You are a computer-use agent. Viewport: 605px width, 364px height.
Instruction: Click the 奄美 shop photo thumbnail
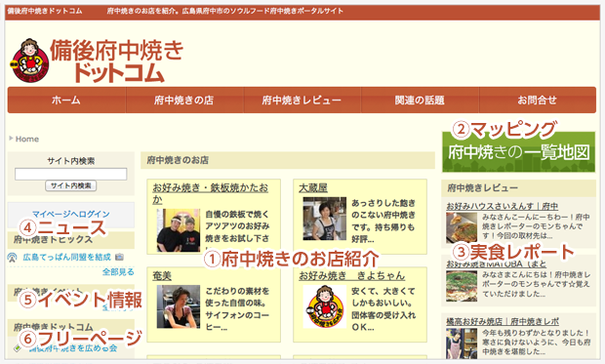pos(179,306)
